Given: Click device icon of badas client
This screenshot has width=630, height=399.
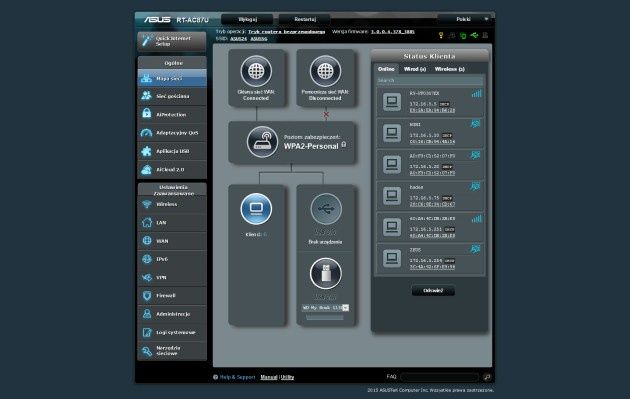Looking at the screenshot, I should click(392, 196).
